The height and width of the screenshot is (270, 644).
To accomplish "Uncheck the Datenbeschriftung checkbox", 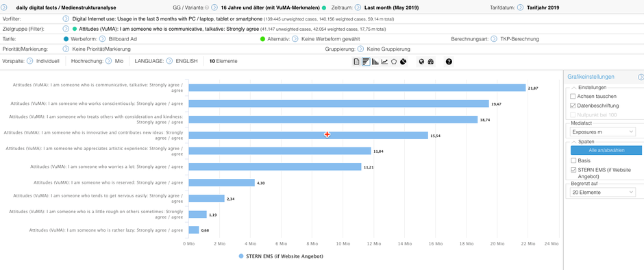I will 573,106.
